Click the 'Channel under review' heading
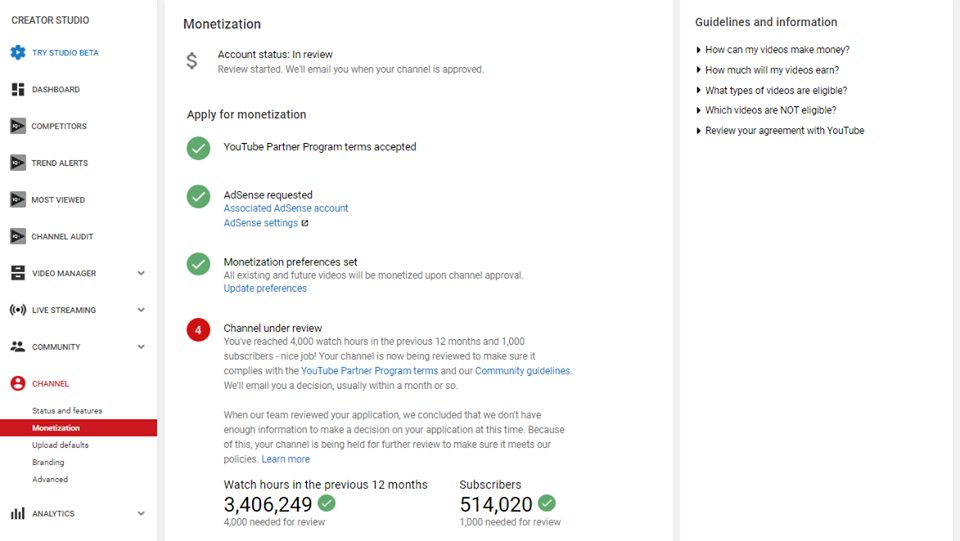The image size is (960, 541). 272,328
